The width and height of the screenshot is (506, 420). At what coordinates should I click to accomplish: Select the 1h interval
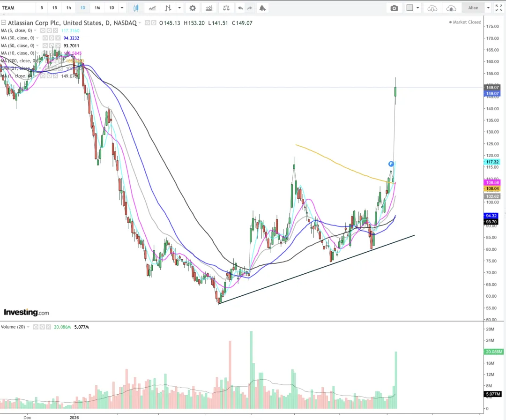pos(68,8)
